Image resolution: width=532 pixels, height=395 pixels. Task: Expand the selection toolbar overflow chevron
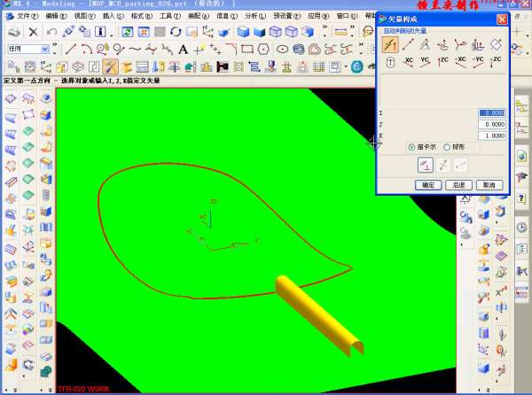click(55, 44)
